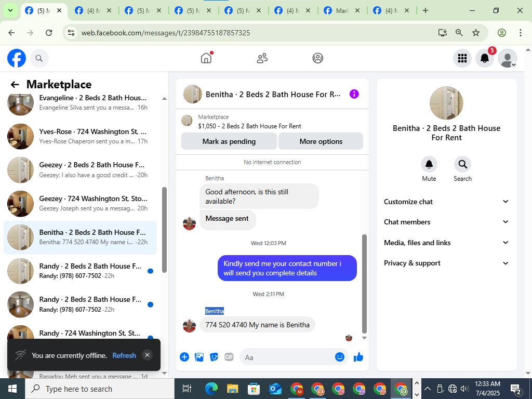Screen dimensions: 532x399
Task: Click the More options button
Action: click(x=321, y=141)
